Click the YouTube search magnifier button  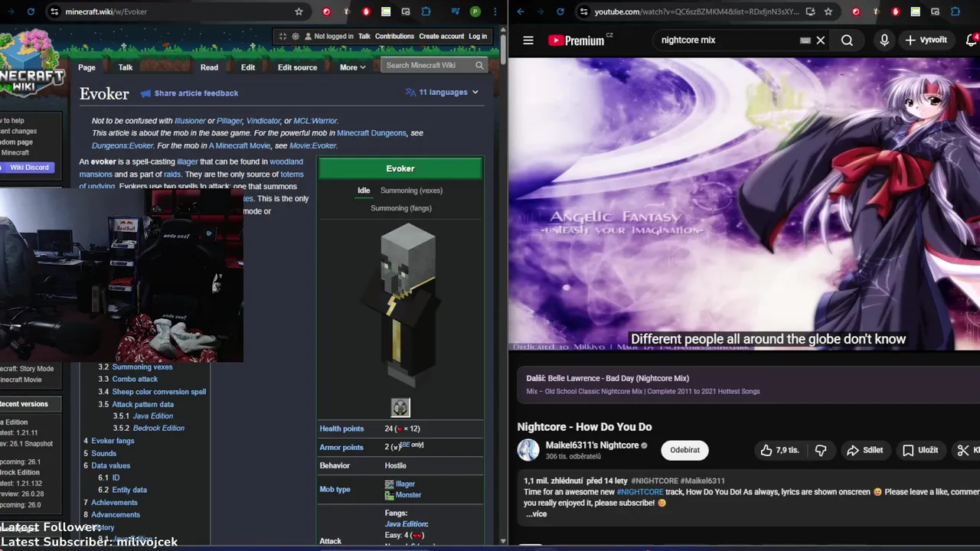pyautogui.click(x=847, y=40)
